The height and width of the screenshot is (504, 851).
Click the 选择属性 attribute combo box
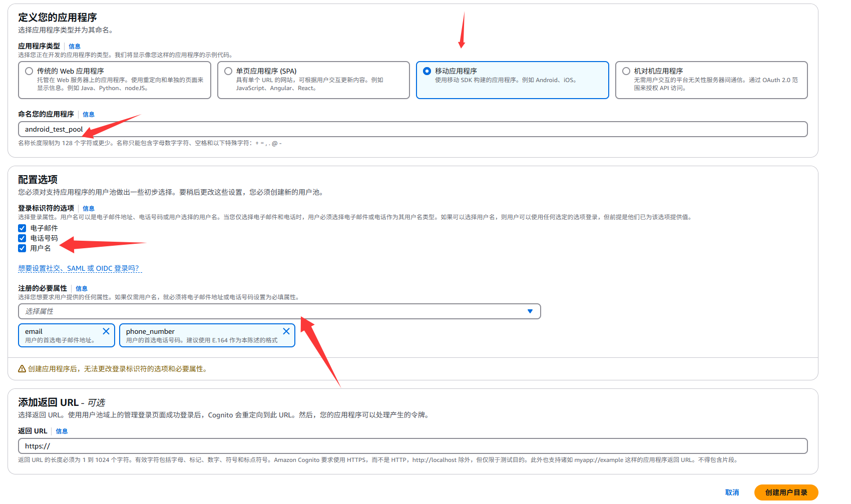pos(270,311)
